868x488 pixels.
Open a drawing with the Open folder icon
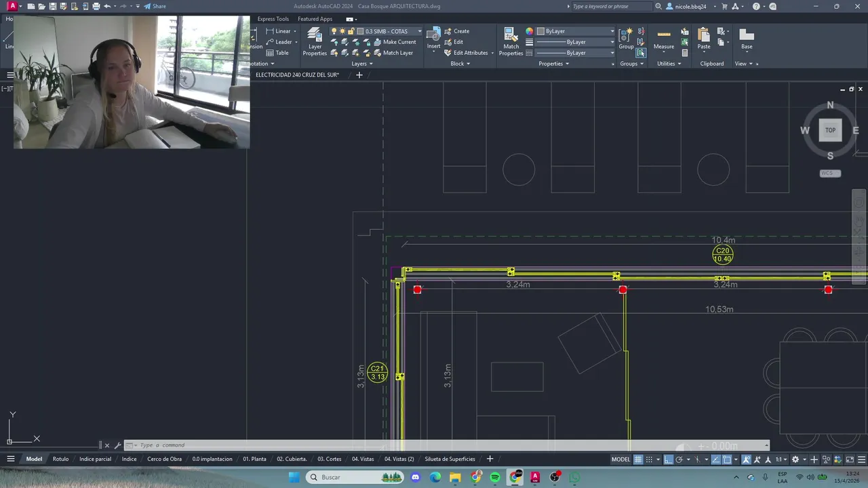point(42,6)
